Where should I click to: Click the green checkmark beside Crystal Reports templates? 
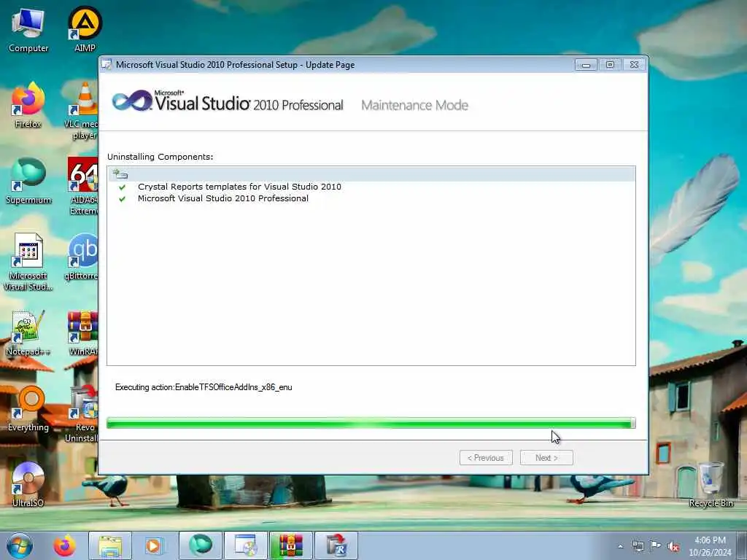coord(123,187)
